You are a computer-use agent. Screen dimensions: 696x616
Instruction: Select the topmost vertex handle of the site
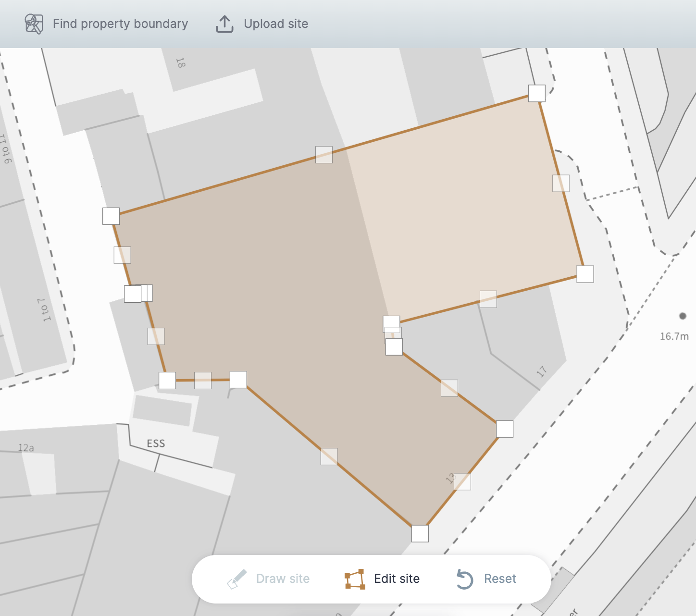pos(536,94)
